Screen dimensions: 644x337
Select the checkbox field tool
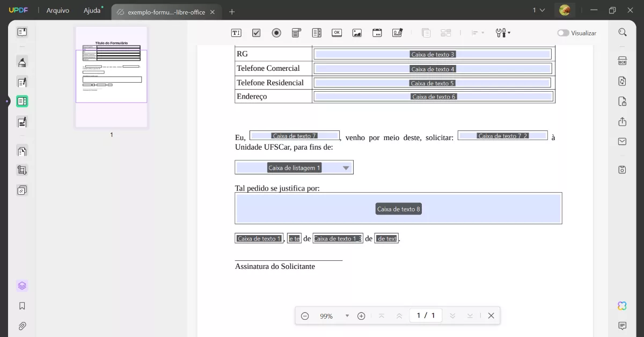coord(256,33)
